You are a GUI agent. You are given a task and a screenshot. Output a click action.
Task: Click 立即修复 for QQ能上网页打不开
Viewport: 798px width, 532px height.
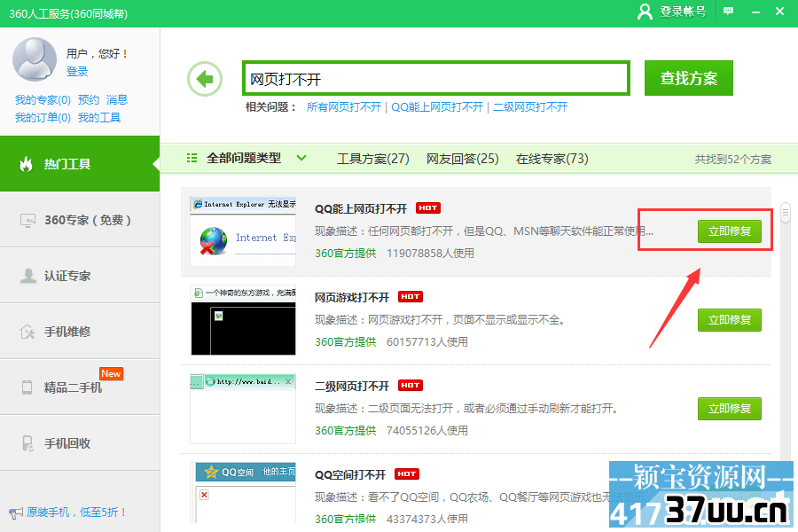[730, 231]
